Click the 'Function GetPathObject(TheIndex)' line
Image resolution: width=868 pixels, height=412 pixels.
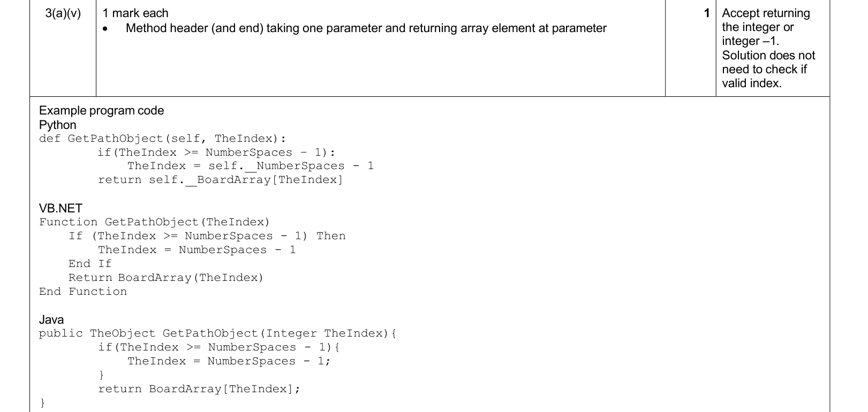155,222
